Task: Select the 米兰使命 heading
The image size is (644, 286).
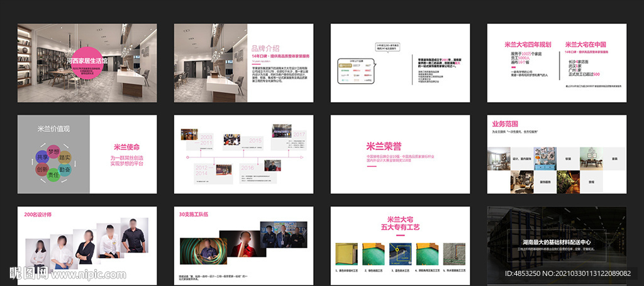Action: [127, 147]
